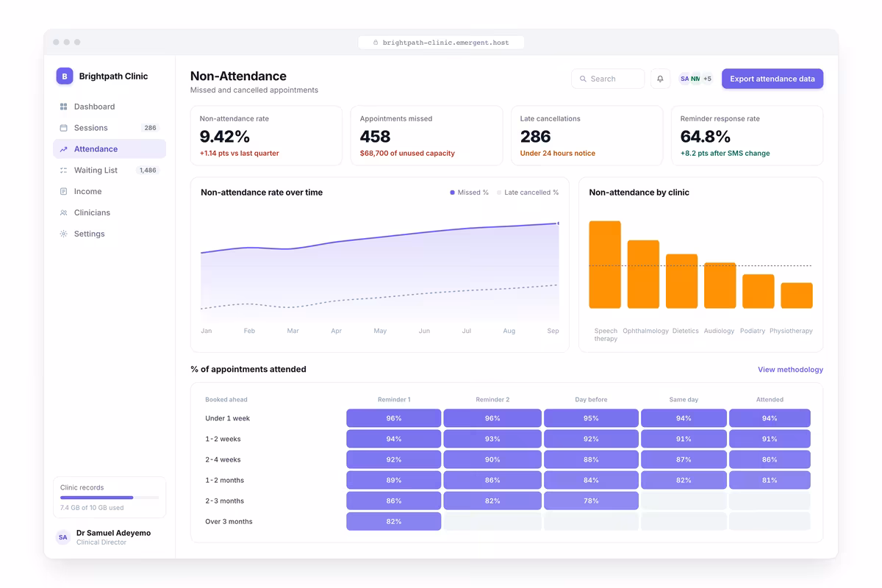Click '+1.14 pts vs last quarter' text
Viewport: 882px width, 588px height.
pyautogui.click(x=240, y=154)
